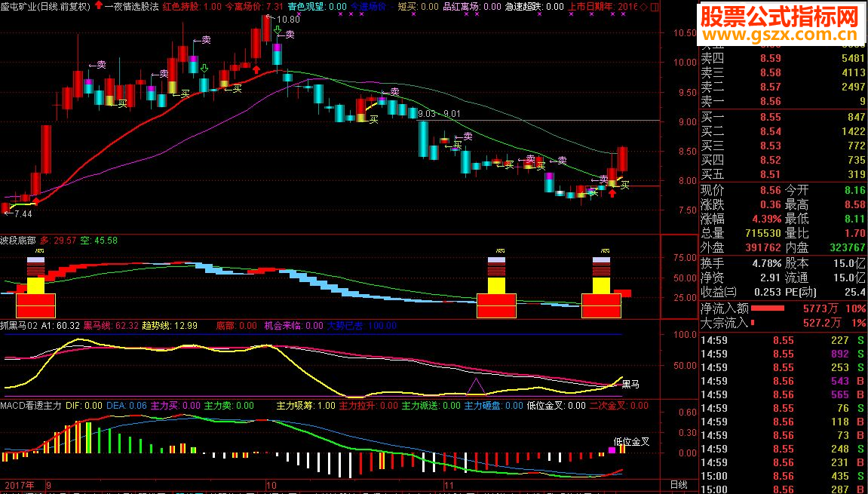Select the 急速超跌: 0.00 readout
Image resolution: width=868 pixels, height=494 pixels.
(534, 7)
